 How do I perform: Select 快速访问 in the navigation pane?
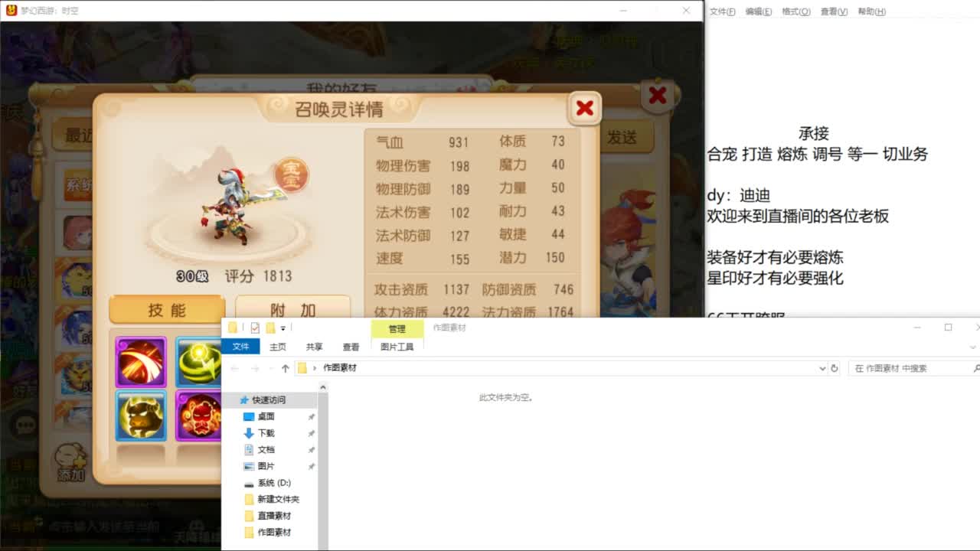(x=269, y=399)
